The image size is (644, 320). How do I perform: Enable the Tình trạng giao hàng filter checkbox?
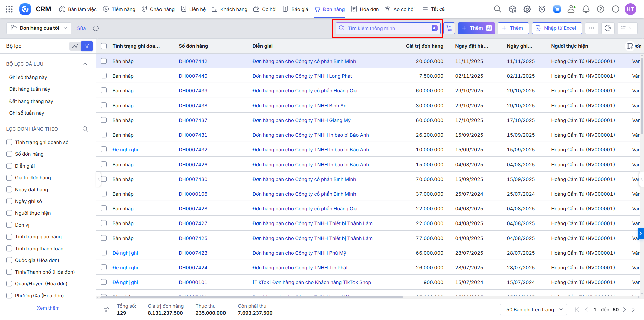(9, 237)
